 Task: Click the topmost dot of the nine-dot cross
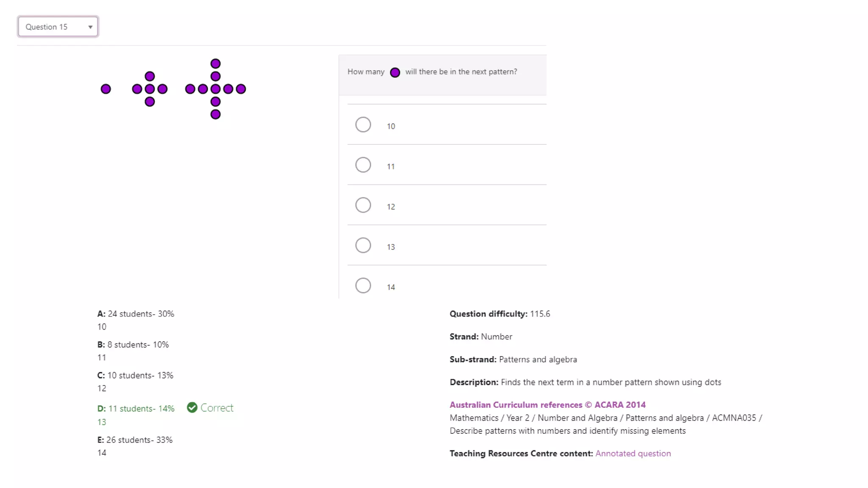(215, 64)
